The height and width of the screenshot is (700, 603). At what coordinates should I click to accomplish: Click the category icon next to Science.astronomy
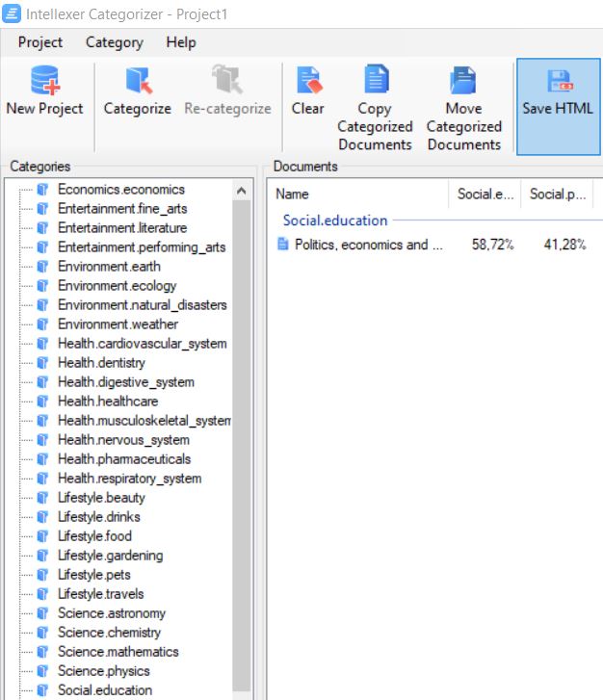(x=42, y=613)
